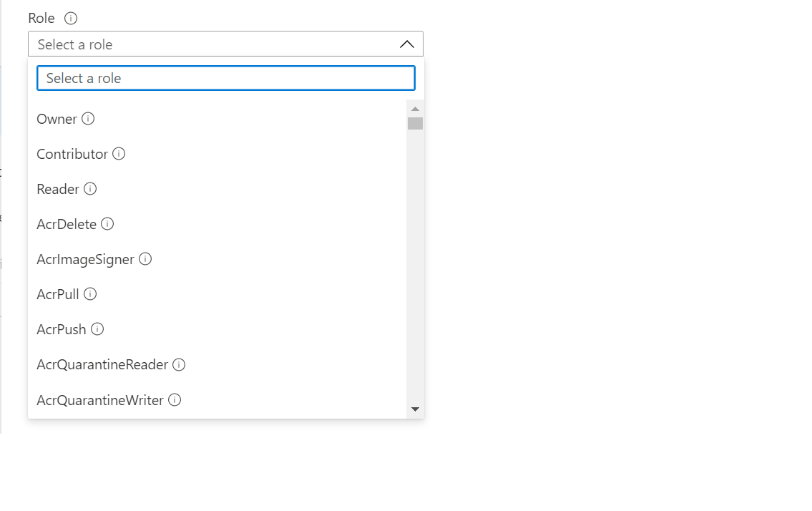The height and width of the screenshot is (511, 812).
Task: View info tooltip for Owner role
Action: (x=88, y=118)
